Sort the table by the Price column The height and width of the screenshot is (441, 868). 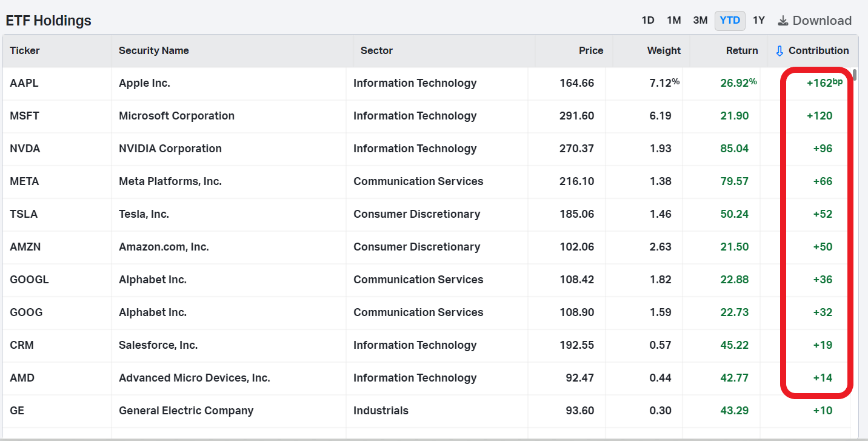[x=591, y=50]
